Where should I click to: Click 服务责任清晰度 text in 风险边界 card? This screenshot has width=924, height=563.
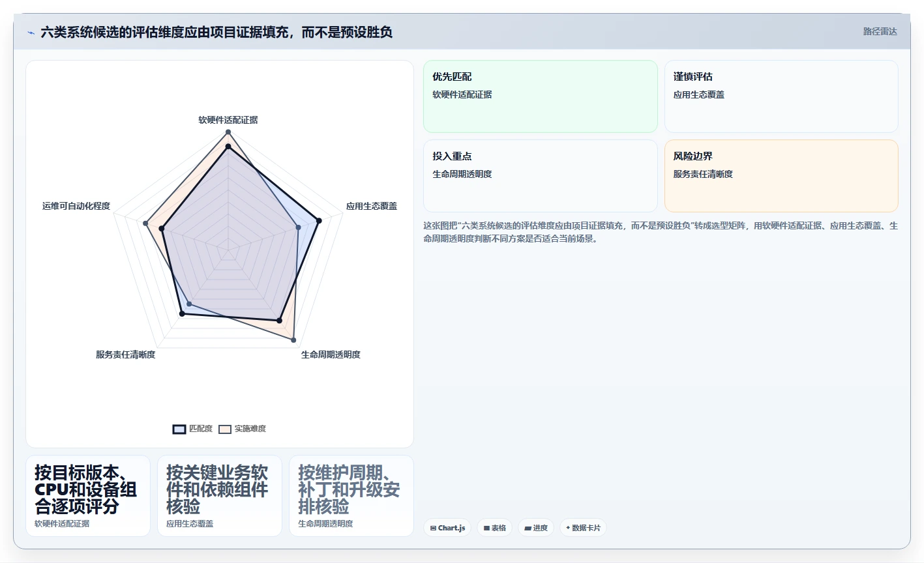[x=703, y=174]
